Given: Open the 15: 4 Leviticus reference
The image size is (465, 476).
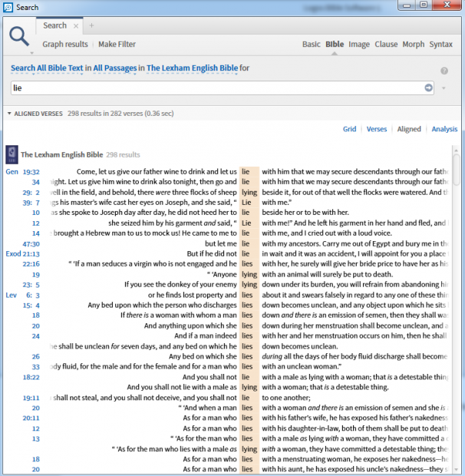Looking at the screenshot, I should [x=31, y=306].
